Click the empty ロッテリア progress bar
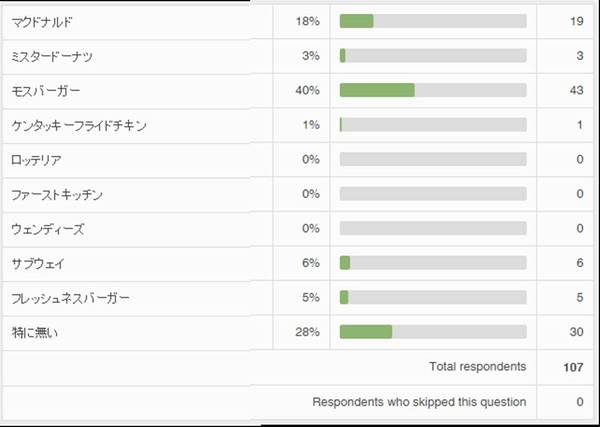 (433, 159)
